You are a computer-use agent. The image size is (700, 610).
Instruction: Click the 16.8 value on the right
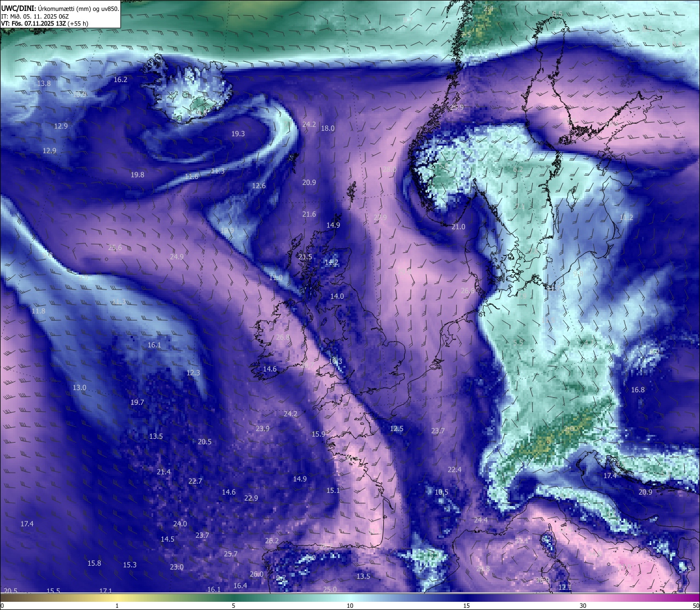point(638,390)
